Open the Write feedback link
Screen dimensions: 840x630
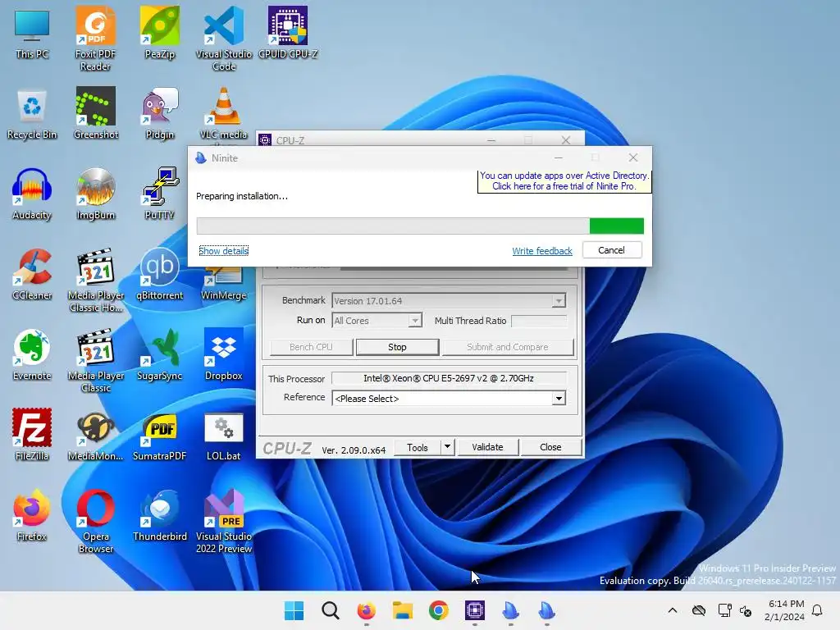[542, 251]
